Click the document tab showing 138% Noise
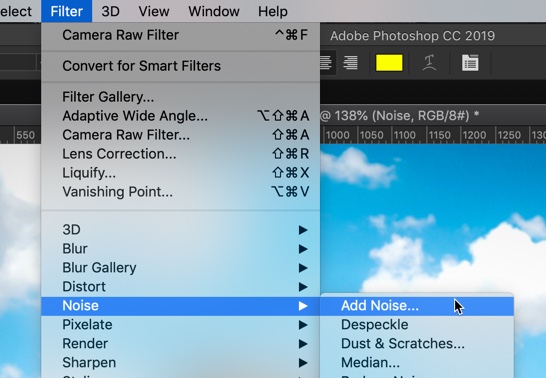This screenshot has height=378, width=546. (x=399, y=116)
